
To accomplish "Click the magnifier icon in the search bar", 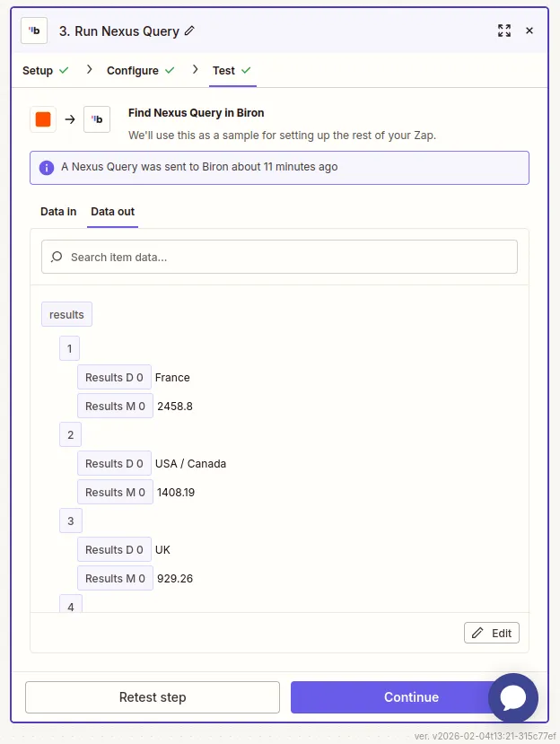I will [x=57, y=257].
